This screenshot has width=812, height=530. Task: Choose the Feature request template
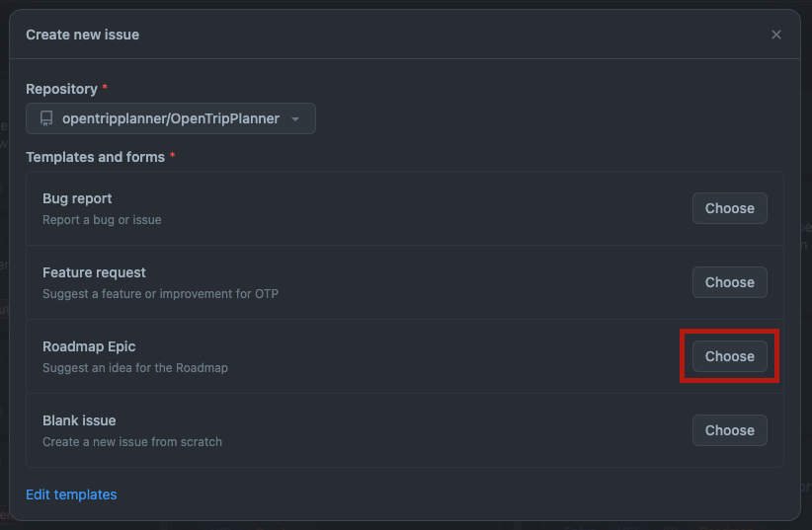tap(729, 282)
